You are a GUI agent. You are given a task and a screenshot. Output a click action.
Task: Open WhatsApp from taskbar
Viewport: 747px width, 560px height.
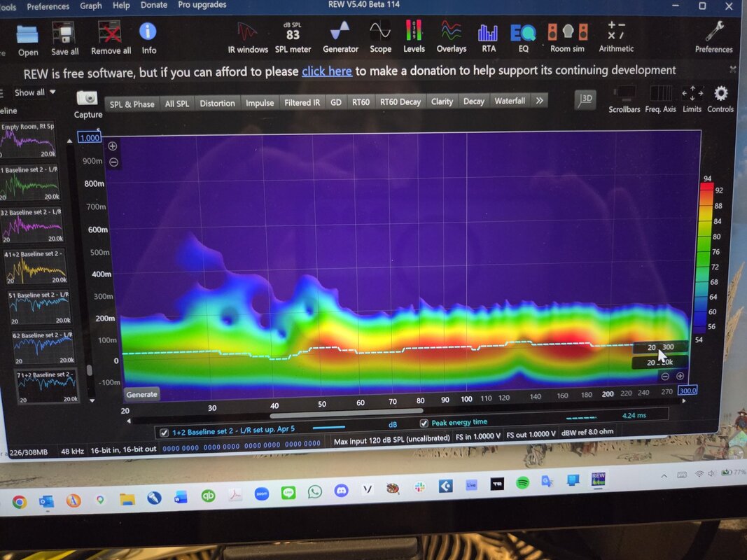pos(314,491)
